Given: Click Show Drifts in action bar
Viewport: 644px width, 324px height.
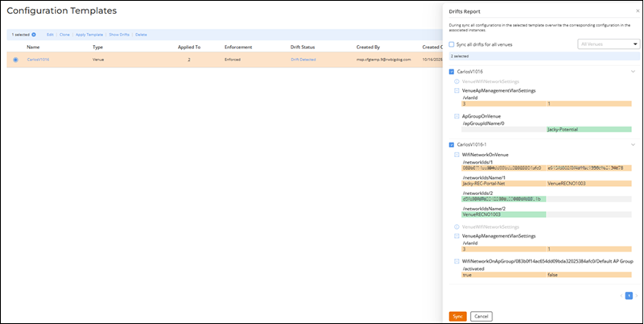Looking at the screenshot, I should (119, 35).
